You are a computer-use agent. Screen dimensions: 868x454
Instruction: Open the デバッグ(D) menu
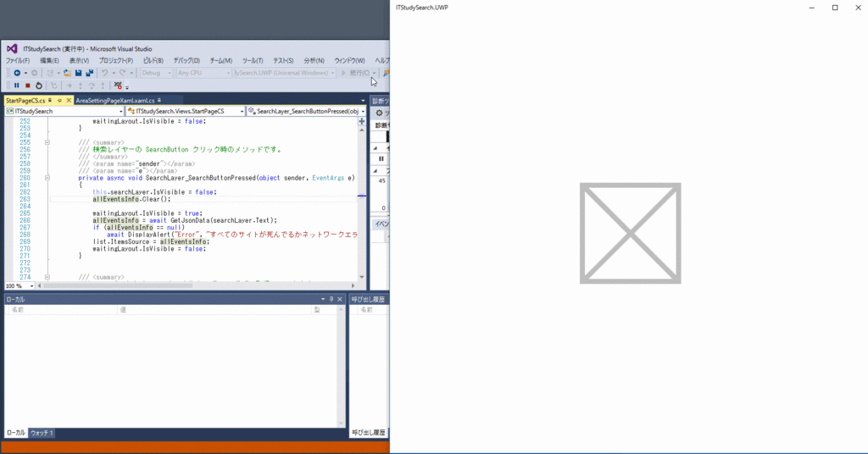(x=186, y=60)
